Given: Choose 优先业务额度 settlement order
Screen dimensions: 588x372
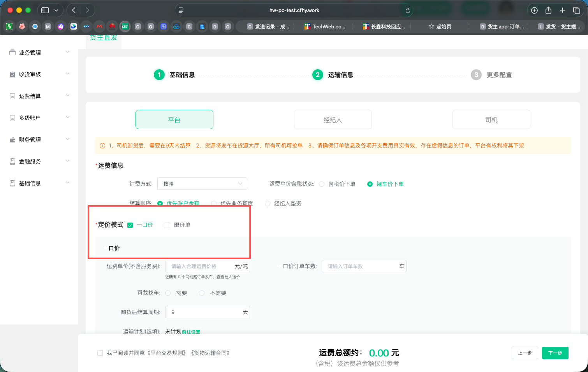Looking at the screenshot, I should tap(214, 204).
